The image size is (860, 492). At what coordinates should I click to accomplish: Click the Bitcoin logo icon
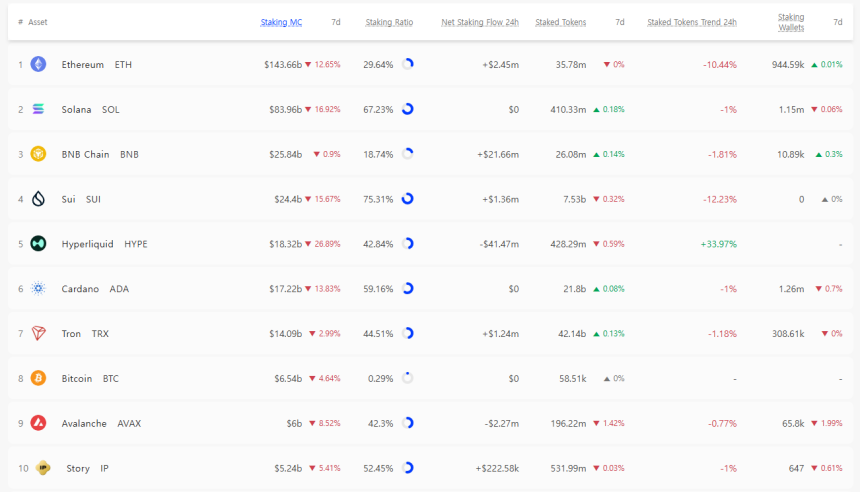tap(38, 378)
